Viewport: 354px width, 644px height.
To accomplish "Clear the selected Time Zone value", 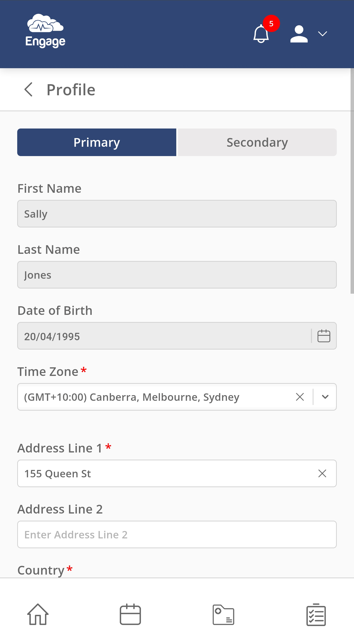I will pos(300,397).
